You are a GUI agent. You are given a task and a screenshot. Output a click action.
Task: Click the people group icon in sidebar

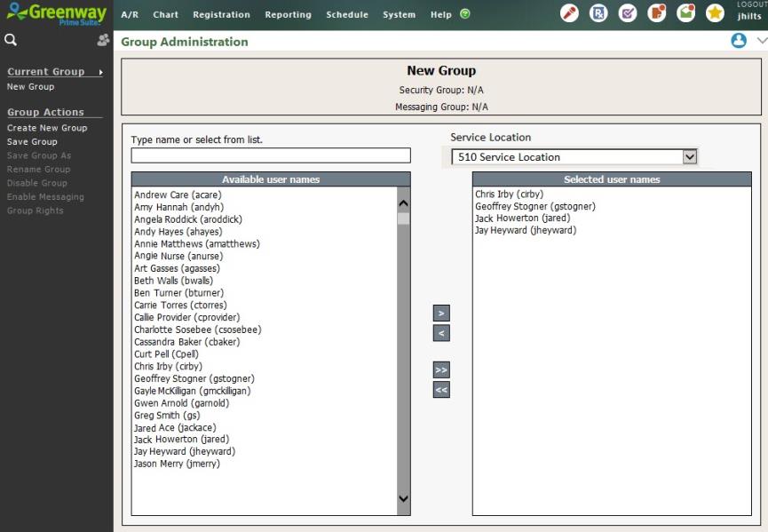click(103, 40)
